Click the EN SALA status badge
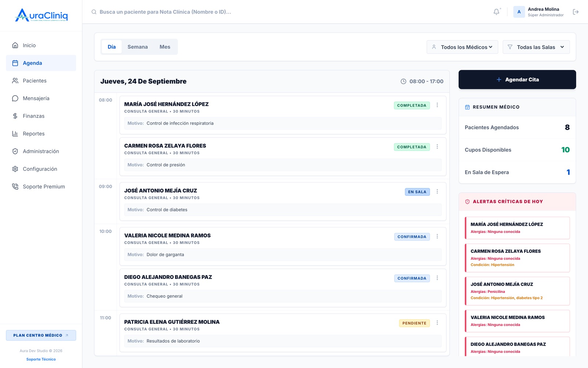The height and width of the screenshot is (368, 588). 417,192
